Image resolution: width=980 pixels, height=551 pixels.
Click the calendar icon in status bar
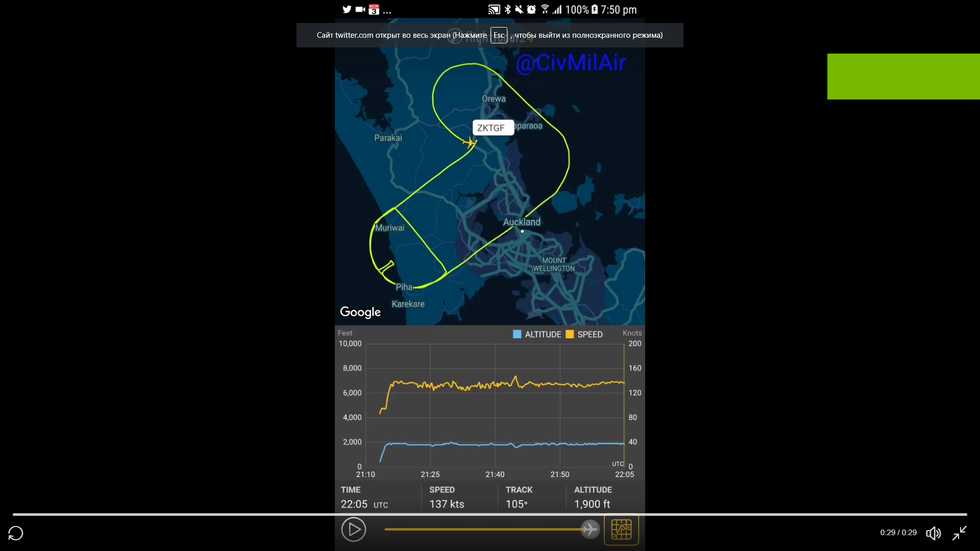pos(374,9)
